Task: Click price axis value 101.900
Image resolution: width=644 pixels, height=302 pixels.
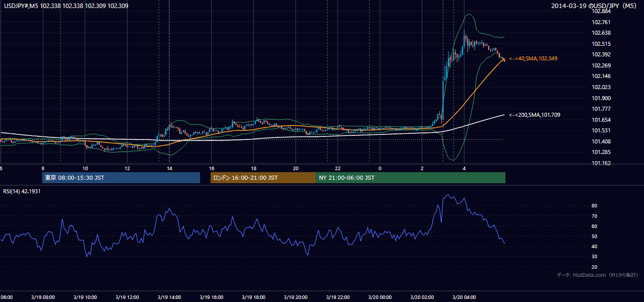Action: [x=601, y=98]
